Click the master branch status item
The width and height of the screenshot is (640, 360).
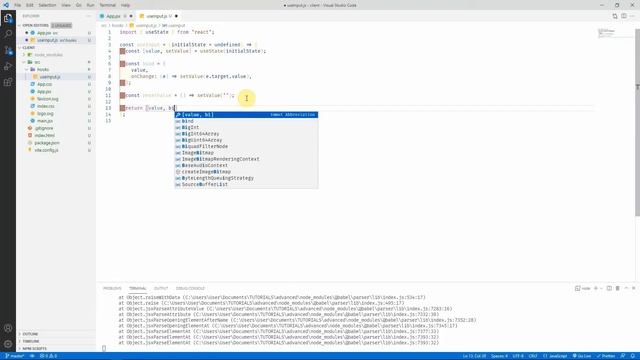(14, 356)
